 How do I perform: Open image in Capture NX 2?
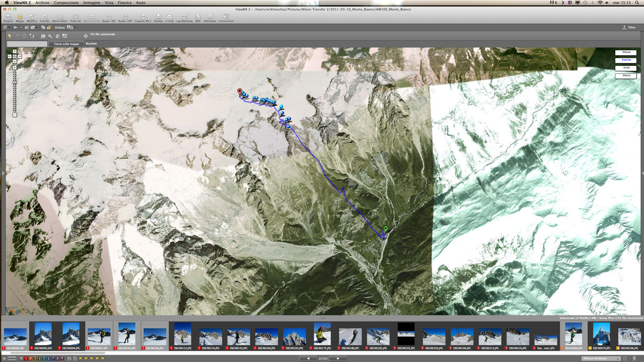coord(143,18)
